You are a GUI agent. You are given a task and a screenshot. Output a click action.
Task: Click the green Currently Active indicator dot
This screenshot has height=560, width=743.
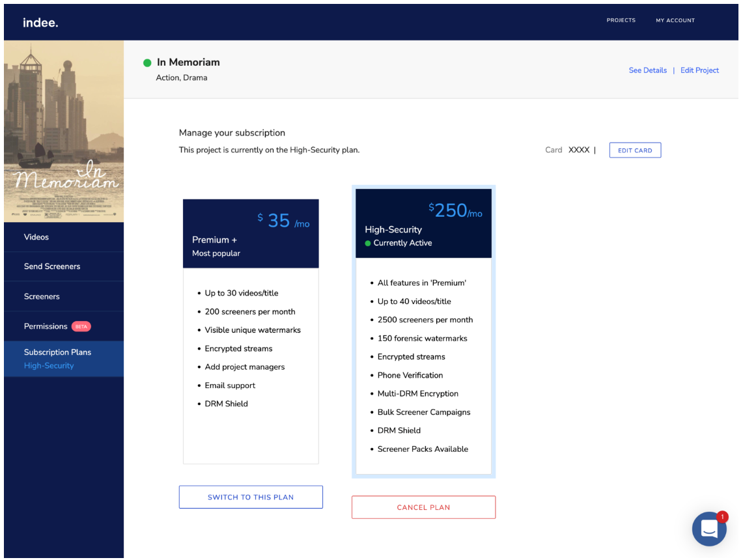point(368,243)
